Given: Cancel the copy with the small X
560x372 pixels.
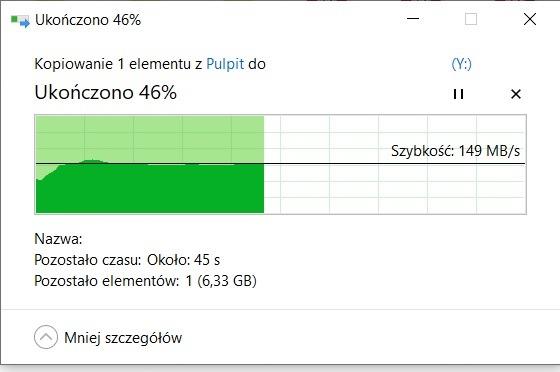Looking at the screenshot, I should pyautogui.click(x=516, y=94).
